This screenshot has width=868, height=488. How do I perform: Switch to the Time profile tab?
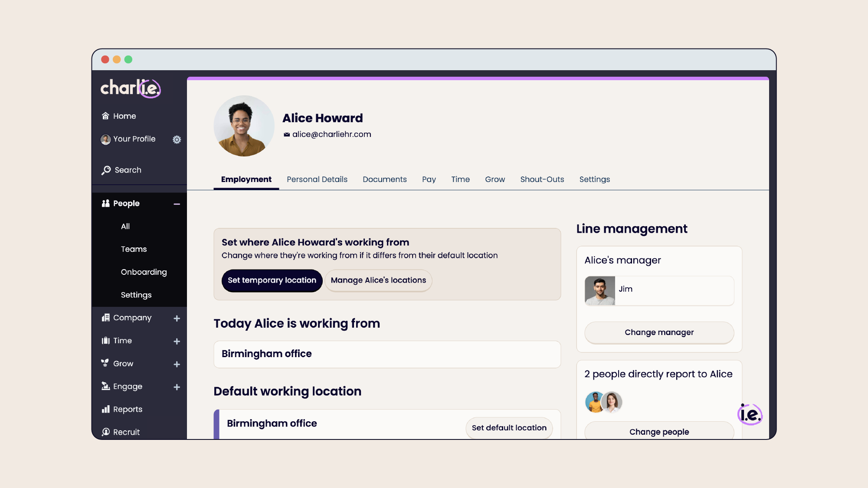[460, 179]
